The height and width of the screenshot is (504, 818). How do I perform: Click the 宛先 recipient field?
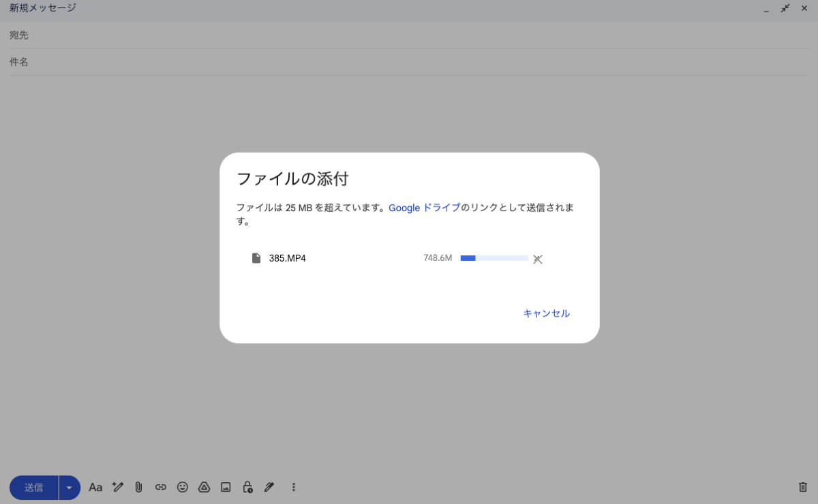click(409, 35)
